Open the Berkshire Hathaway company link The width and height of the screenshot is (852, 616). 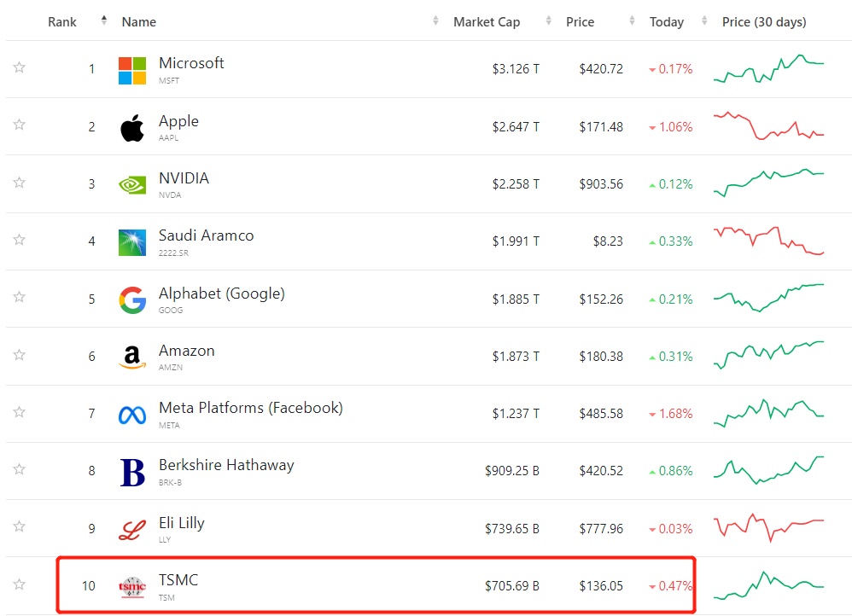coord(226,466)
